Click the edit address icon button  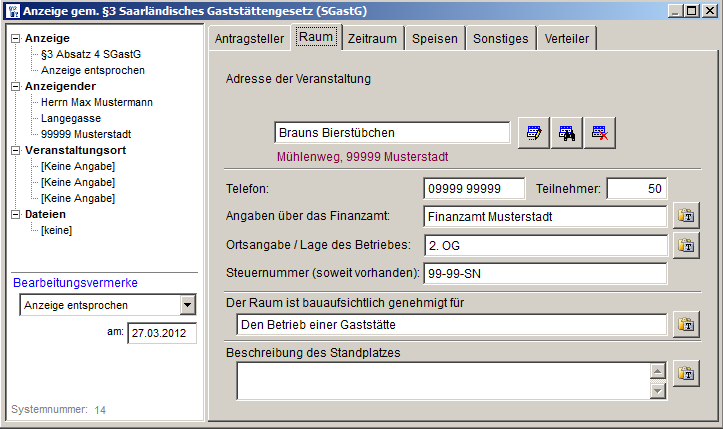click(534, 133)
